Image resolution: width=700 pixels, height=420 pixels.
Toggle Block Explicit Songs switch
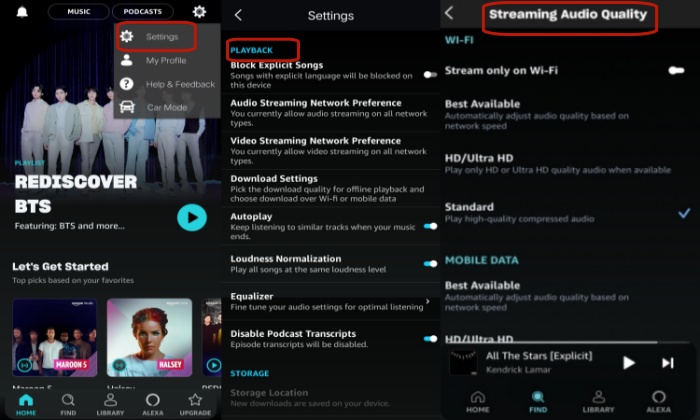click(430, 75)
